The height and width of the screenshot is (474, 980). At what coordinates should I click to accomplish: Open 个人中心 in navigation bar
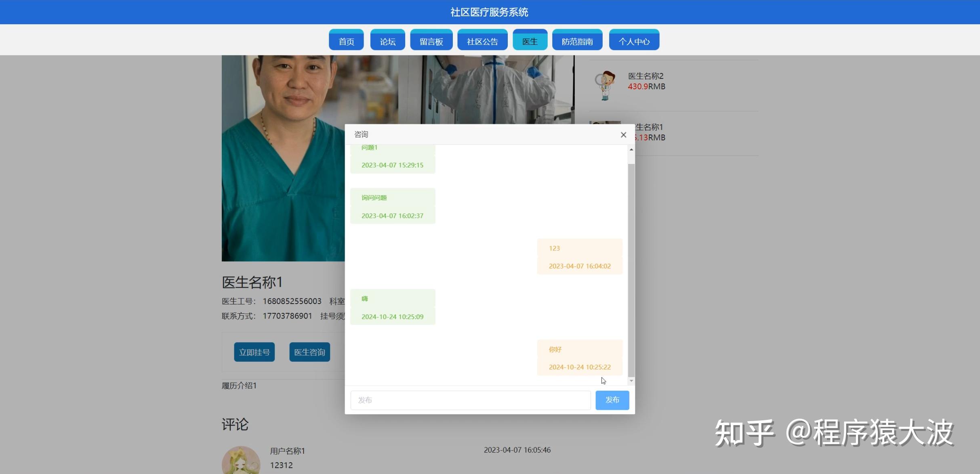634,41
